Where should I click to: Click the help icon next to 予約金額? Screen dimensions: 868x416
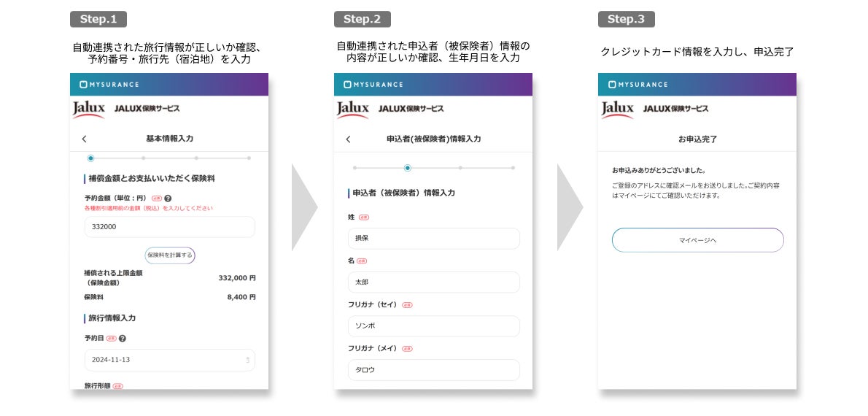click(x=168, y=199)
